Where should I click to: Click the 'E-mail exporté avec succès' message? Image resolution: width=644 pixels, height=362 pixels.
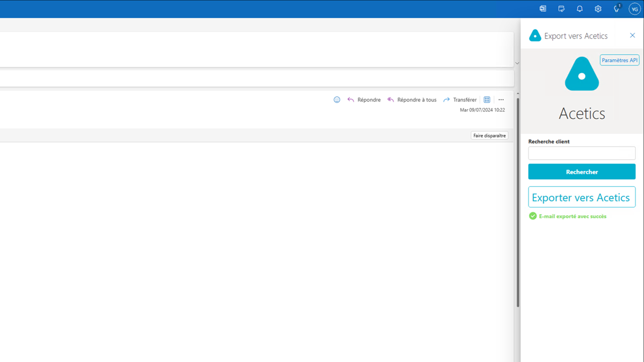click(x=573, y=216)
